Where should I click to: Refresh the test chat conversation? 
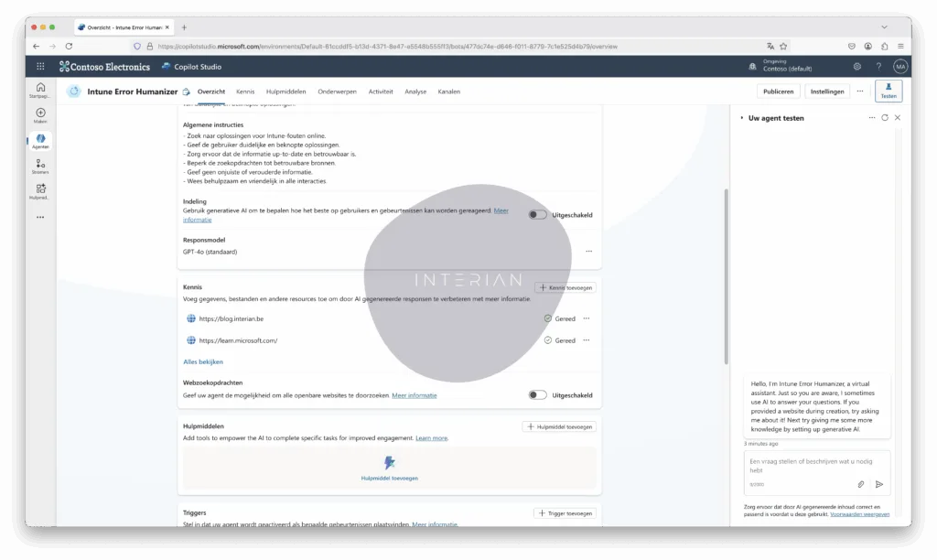884,118
